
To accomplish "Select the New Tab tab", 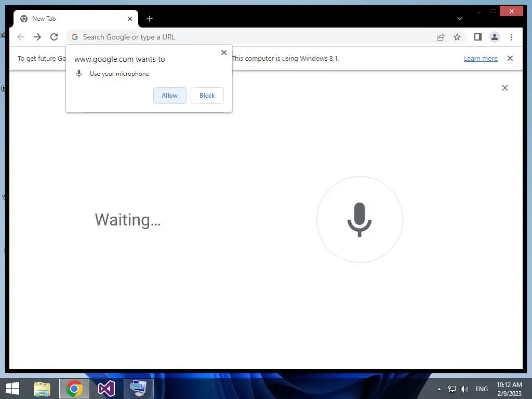I will [76, 19].
